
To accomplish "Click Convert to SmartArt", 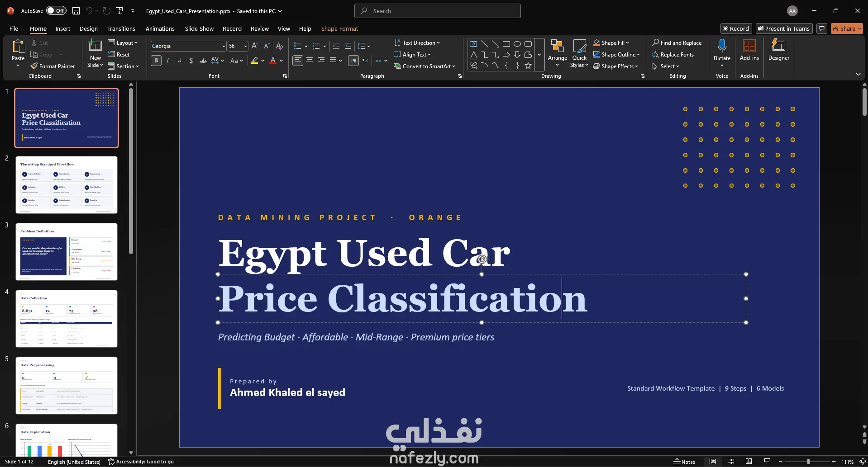I will 424,66.
